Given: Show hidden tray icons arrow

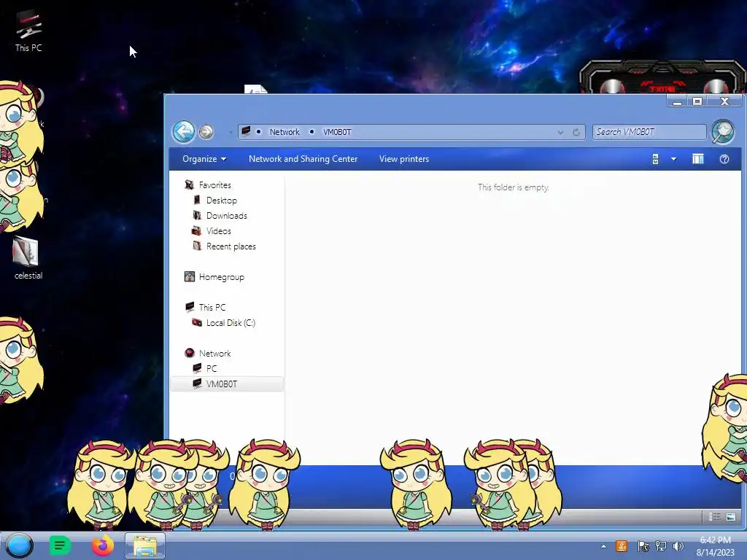Looking at the screenshot, I should (x=603, y=546).
